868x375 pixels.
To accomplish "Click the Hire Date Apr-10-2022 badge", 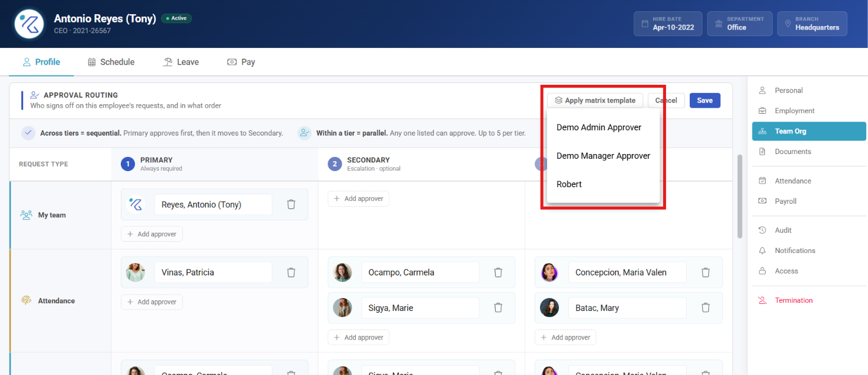I will point(668,24).
